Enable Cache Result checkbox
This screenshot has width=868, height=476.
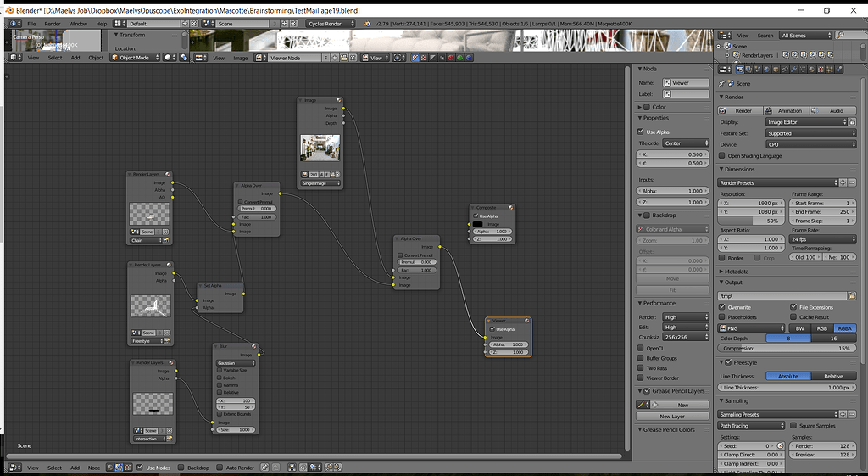pyautogui.click(x=793, y=317)
